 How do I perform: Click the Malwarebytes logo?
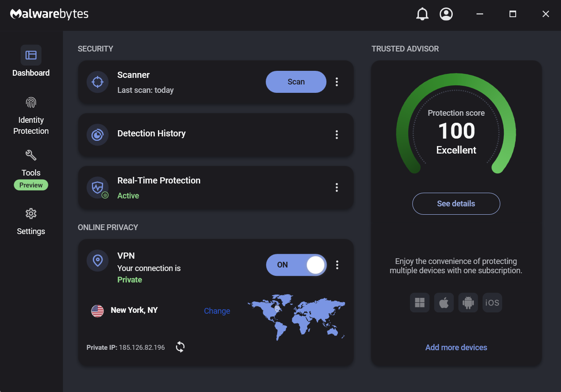49,14
